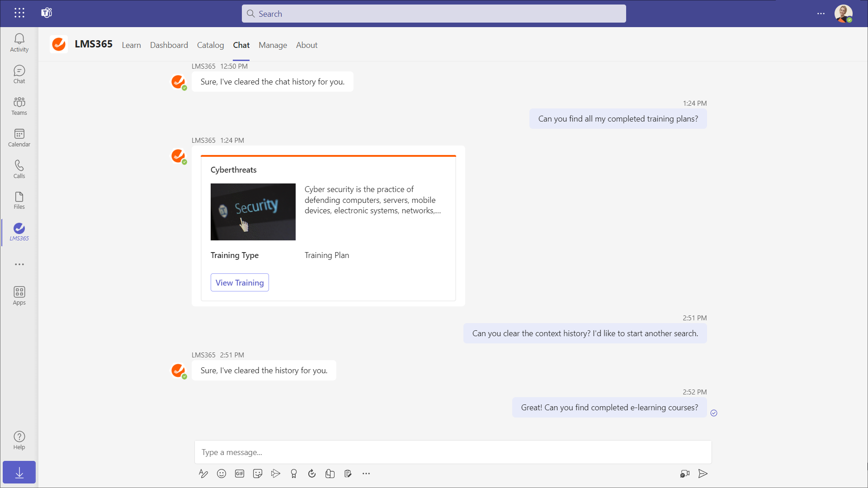Click the View Training button
This screenshot has height=488, width=868.
[240, 282]
